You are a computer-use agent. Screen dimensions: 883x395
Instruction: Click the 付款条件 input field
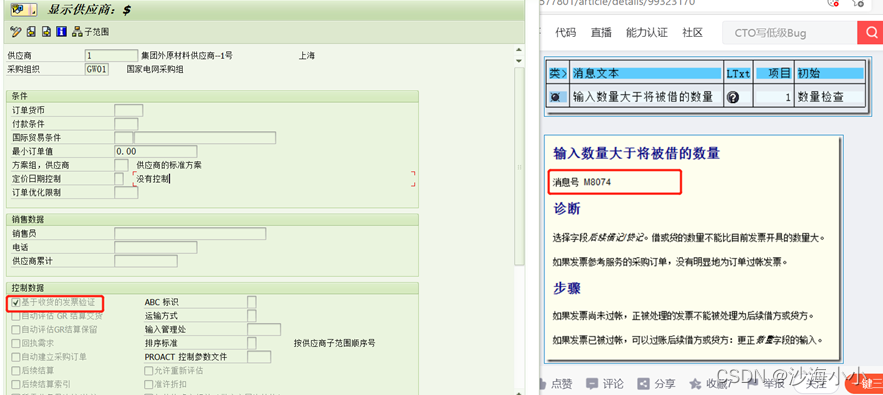[x=126, y=124]
